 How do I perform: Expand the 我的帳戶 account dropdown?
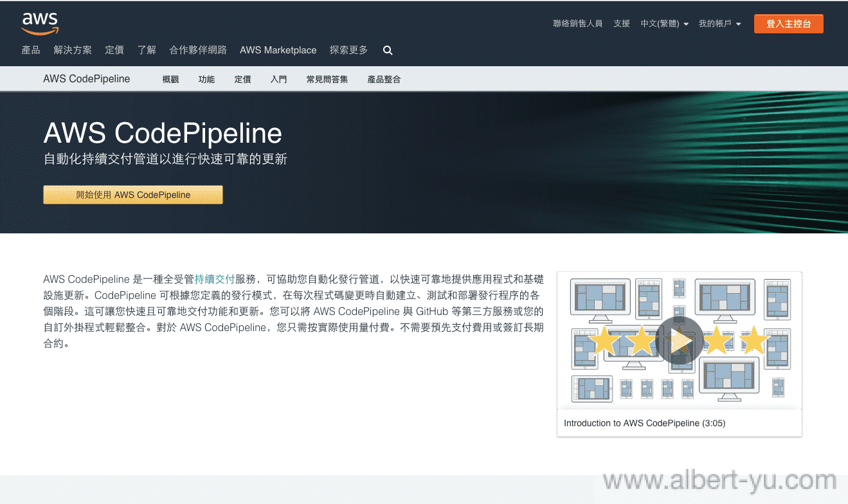pos(719,24)
